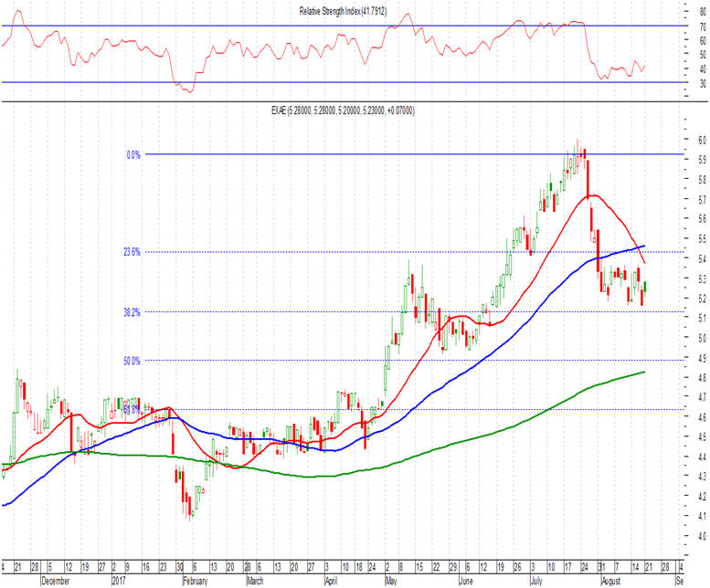Click the RSI axis value 30
The height and width of the screenshot is (588, 710).
(703, 84)
